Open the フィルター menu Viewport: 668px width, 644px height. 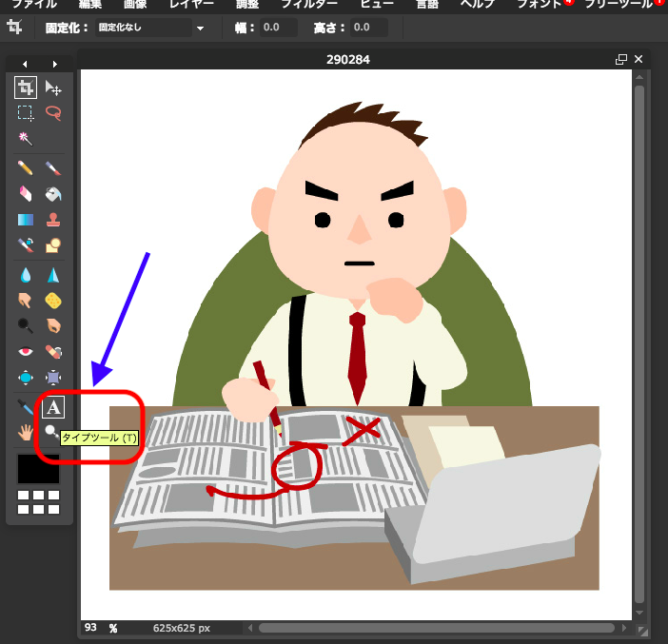(309, 4)
